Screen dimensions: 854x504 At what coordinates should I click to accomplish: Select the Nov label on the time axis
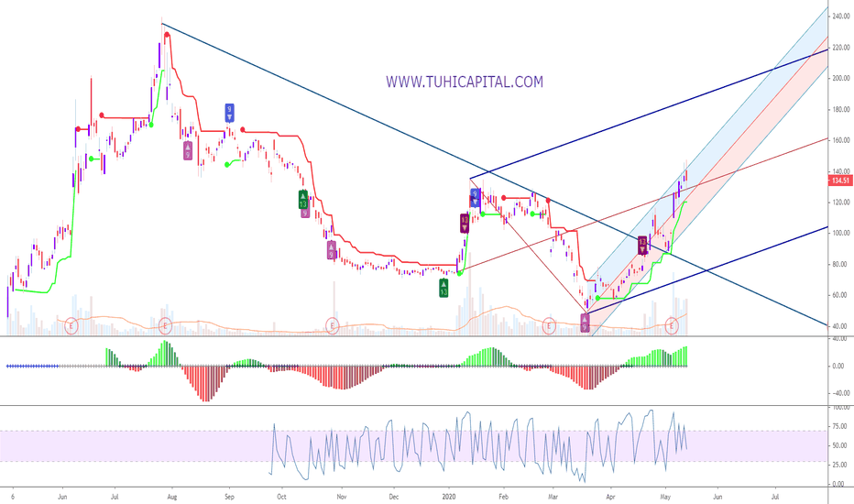point(342,497)
